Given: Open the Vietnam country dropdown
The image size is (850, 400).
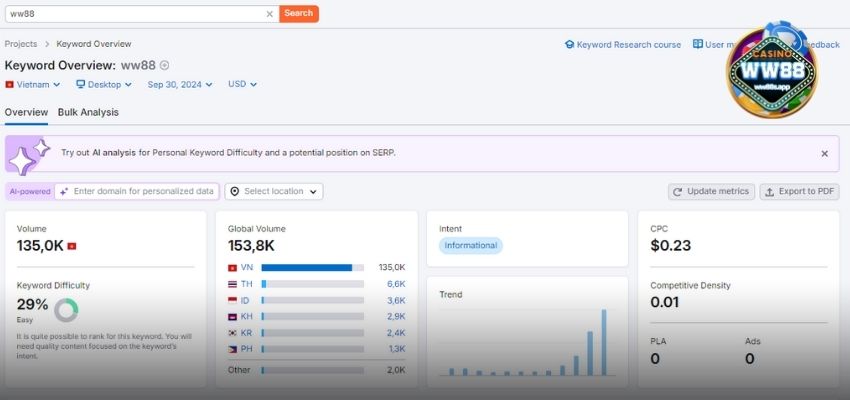Looking at the screenshot, I should coord(33,85).
